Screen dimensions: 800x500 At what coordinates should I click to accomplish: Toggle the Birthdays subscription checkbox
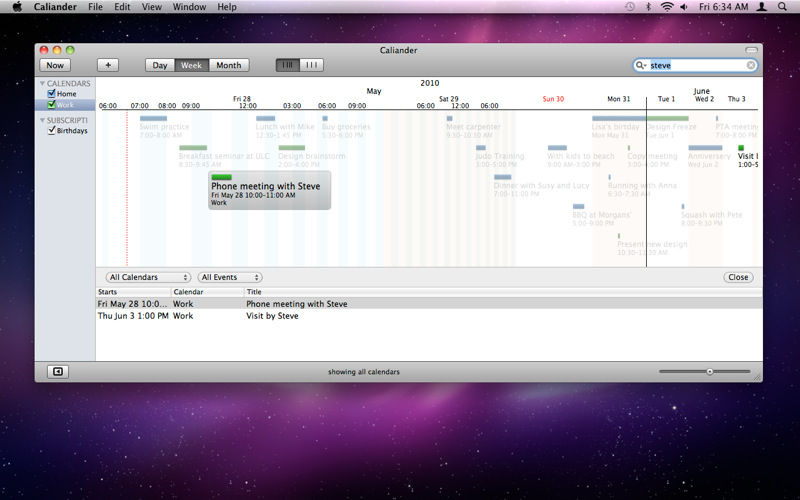point(51,130)
